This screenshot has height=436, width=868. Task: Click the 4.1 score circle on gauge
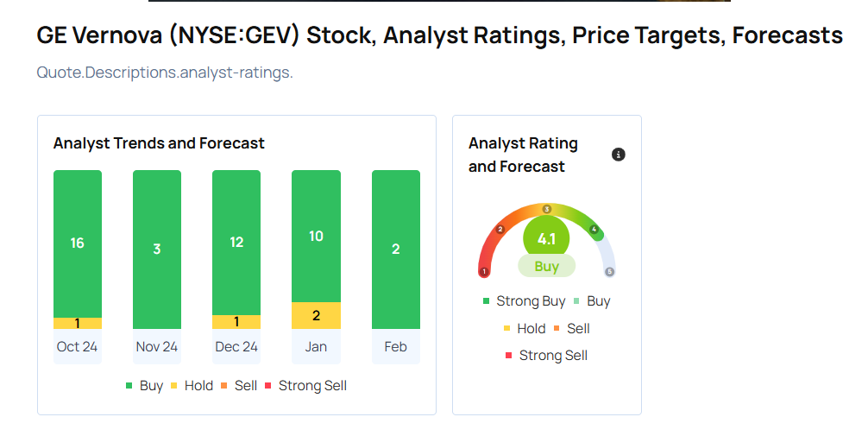click(x=546, y=238)
